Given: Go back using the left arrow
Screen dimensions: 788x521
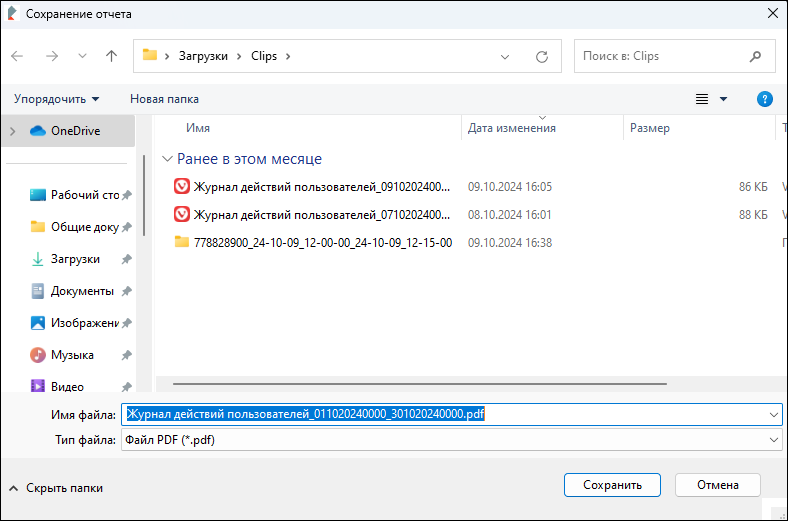Looking at the screenshot, I should (17, 56).
